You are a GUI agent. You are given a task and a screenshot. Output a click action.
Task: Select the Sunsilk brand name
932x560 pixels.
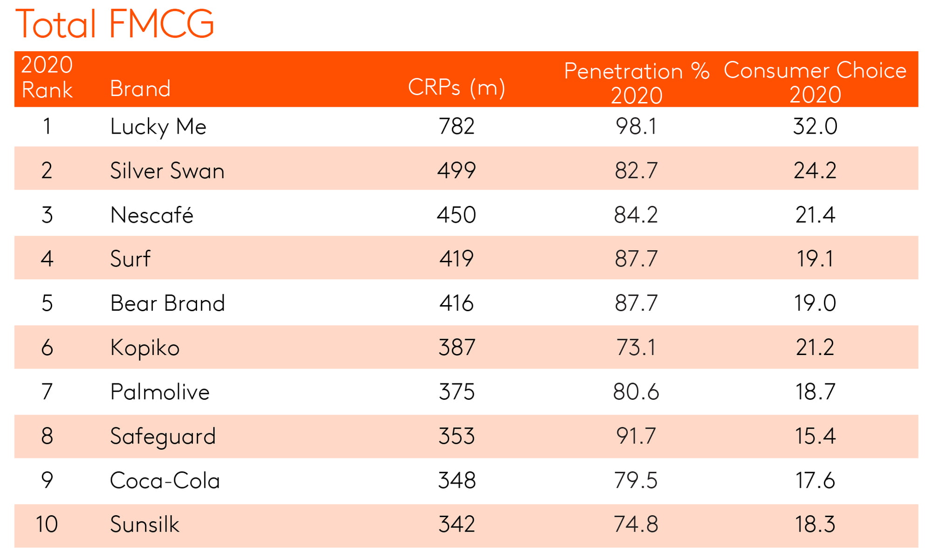[x=144, y=525]
